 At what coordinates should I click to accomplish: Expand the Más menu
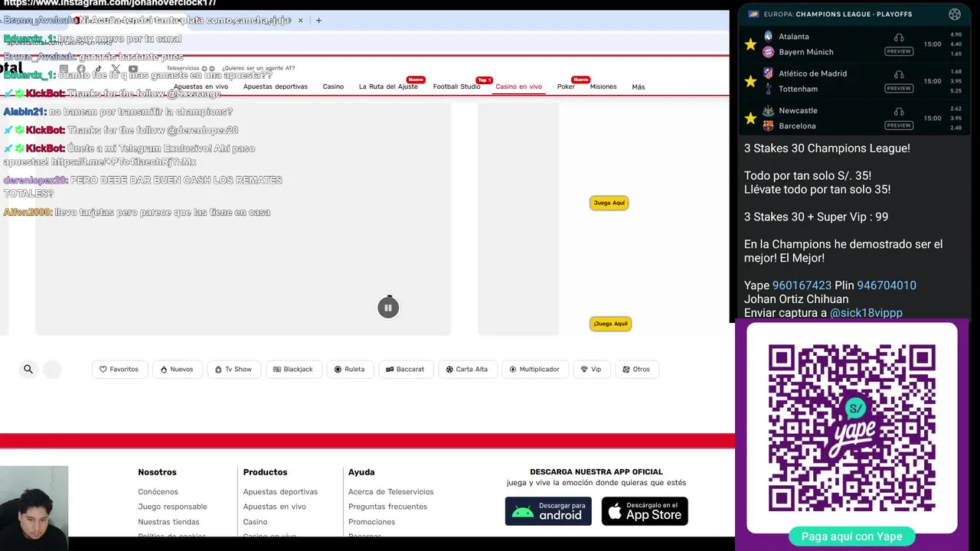coord(639,87)
